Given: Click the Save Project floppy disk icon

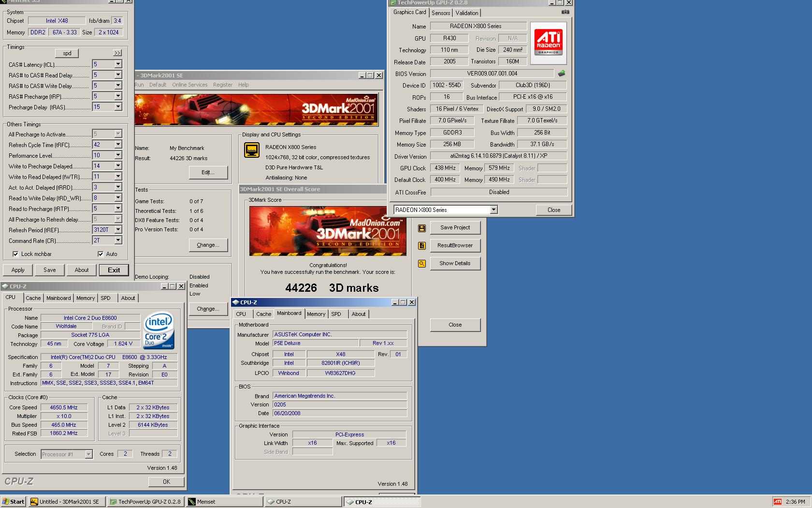Looking at the screenshot, I should click(422, 228).
